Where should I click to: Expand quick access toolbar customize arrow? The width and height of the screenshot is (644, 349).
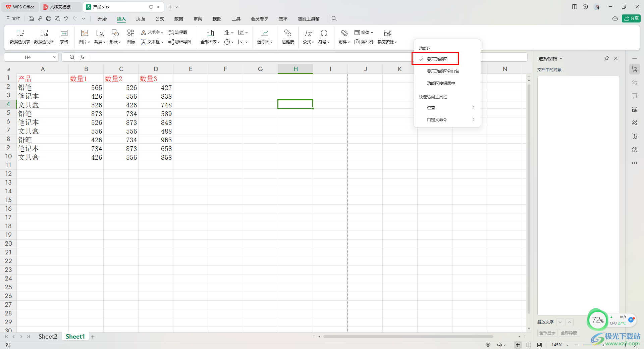point(84,19)
